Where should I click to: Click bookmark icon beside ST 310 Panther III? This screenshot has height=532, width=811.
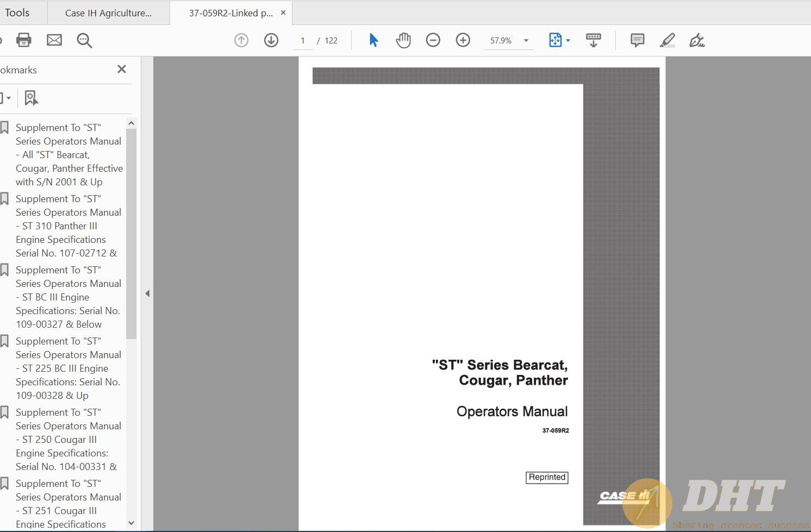pyautogui.click(x=4, y=199)
